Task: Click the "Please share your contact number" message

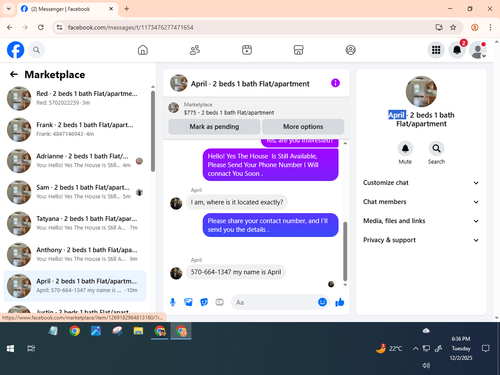Action: coord(270,225)
